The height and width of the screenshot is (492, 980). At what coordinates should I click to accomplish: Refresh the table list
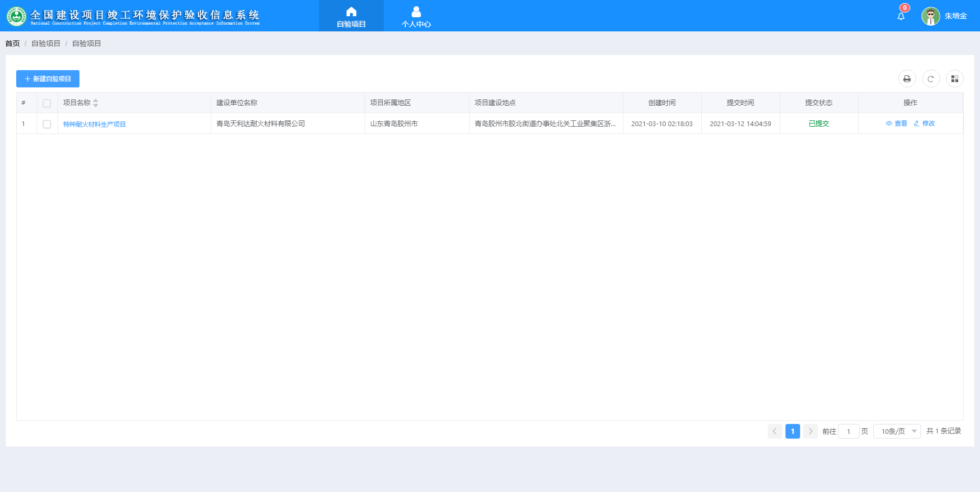[931, 79]
